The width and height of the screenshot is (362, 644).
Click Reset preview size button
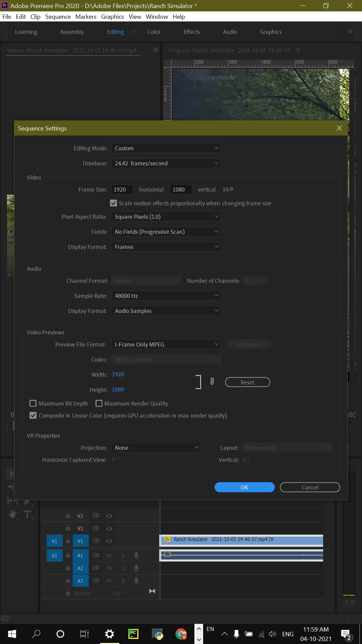coord(248,382)
